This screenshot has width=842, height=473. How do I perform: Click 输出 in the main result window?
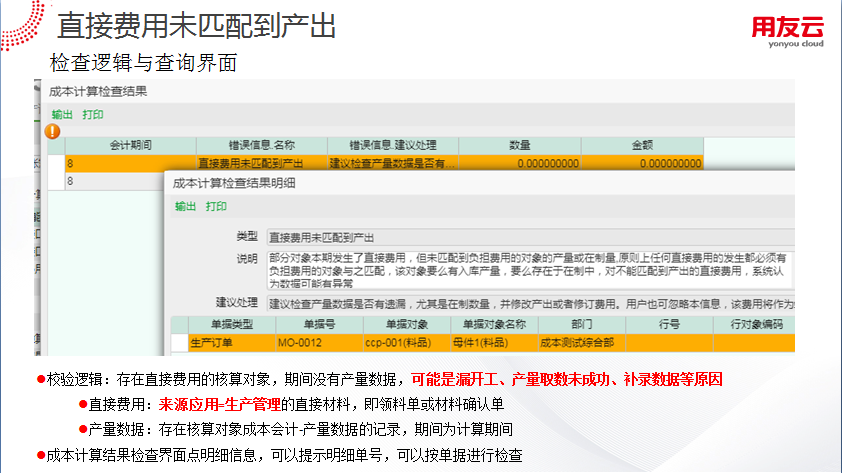click(62, 114)
